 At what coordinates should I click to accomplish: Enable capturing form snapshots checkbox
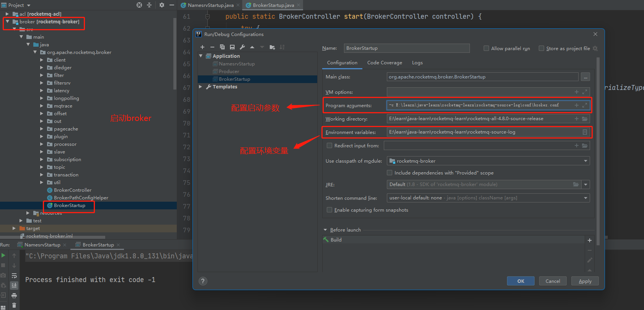[329, 210]
